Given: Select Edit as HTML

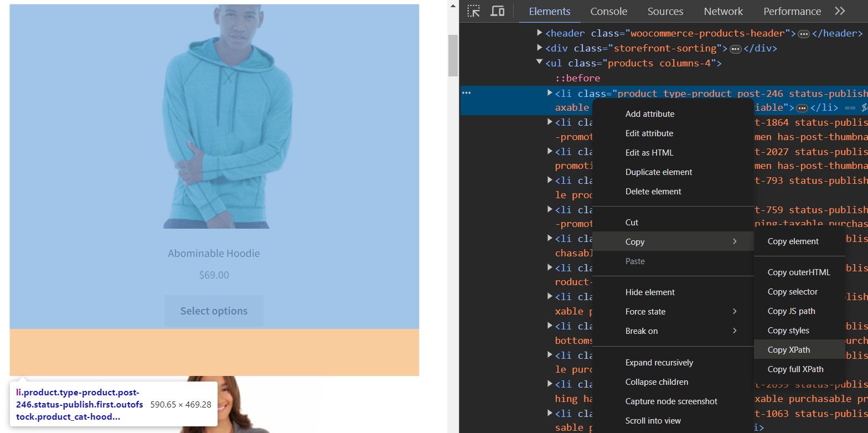Looking at the screenshot, I should pyautogui.click(x=673, y=153).
